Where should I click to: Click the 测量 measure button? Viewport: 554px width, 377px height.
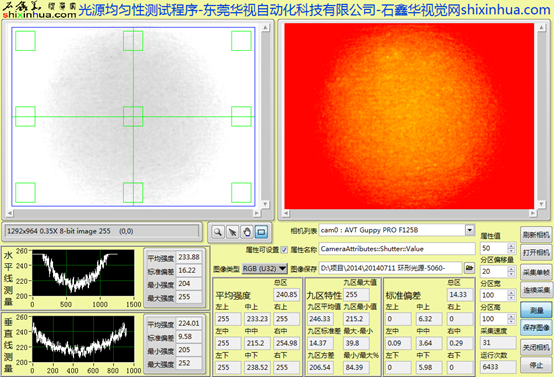(536, 310)
